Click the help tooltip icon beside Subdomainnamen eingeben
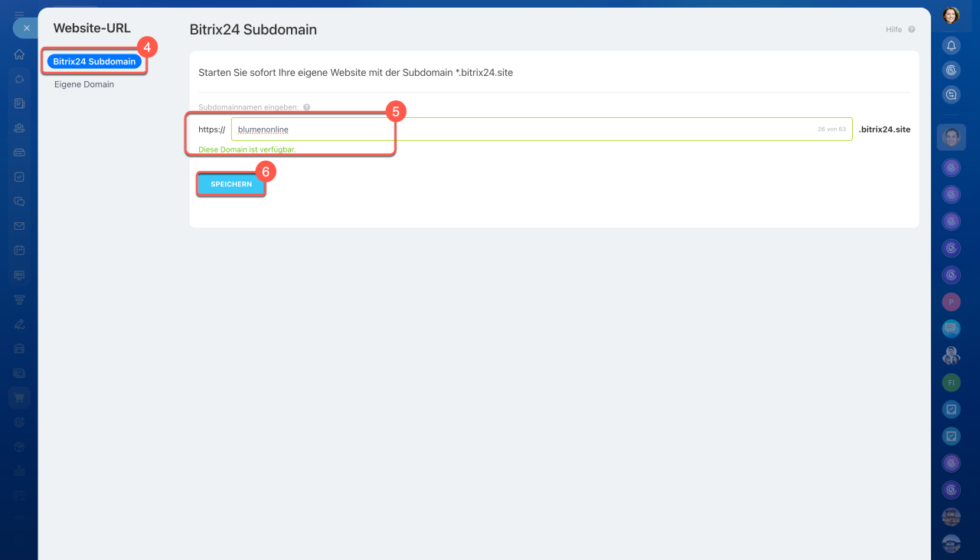Viewport: 980px width, 560px height. point(306,108)
